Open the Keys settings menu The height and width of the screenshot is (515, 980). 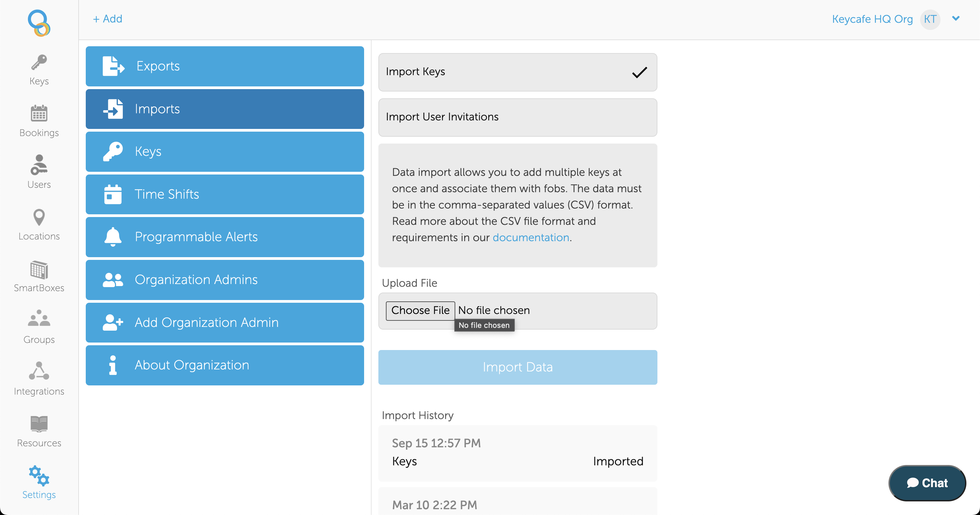225,151
